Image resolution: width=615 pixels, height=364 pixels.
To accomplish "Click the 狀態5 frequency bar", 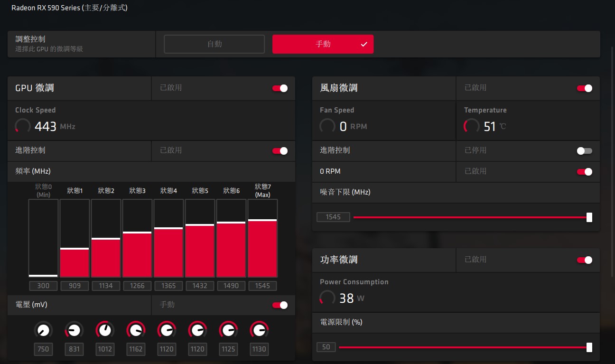I will pyautogui.click(x=200, y=238).
